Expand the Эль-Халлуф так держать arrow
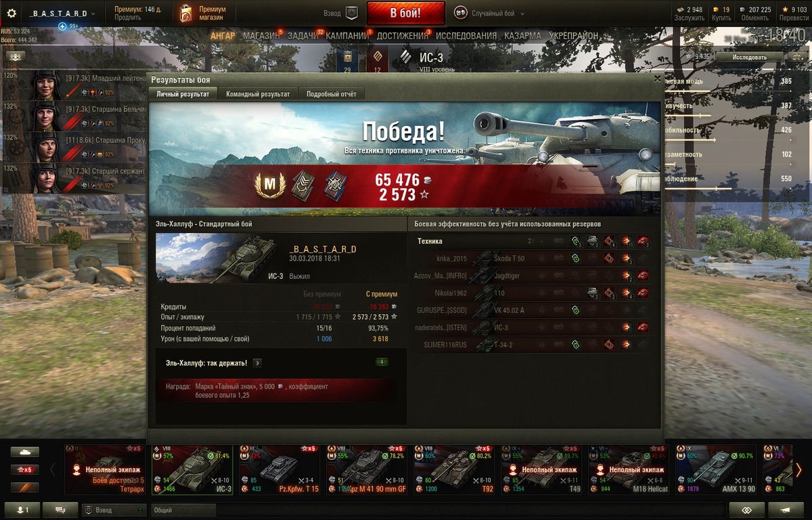812x520 pixels. [257, 363]
